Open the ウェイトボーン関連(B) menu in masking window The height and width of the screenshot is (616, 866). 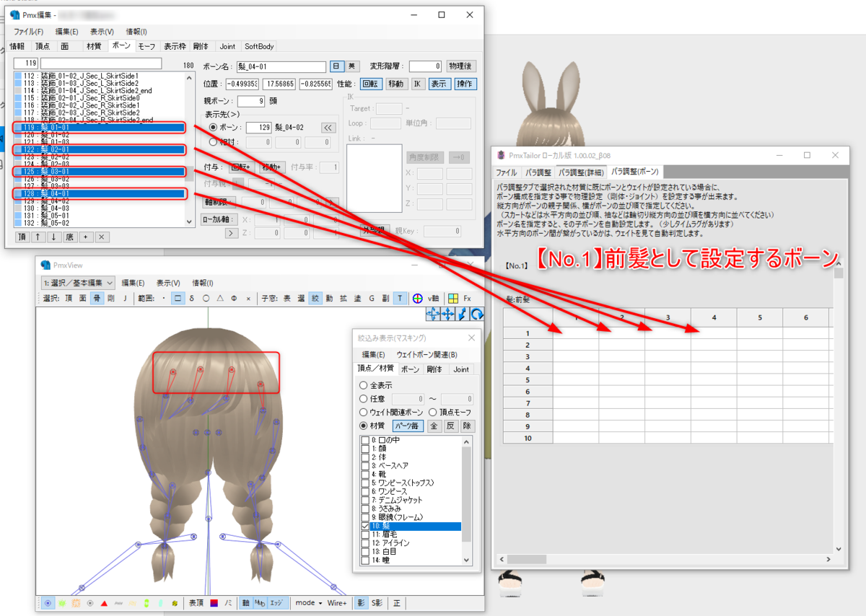click(x=427, y=354)
